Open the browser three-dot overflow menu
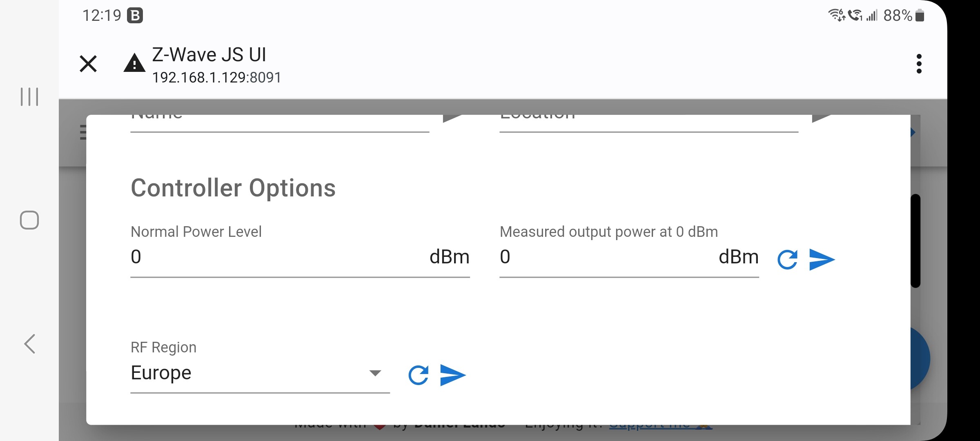 click(919, 64)
